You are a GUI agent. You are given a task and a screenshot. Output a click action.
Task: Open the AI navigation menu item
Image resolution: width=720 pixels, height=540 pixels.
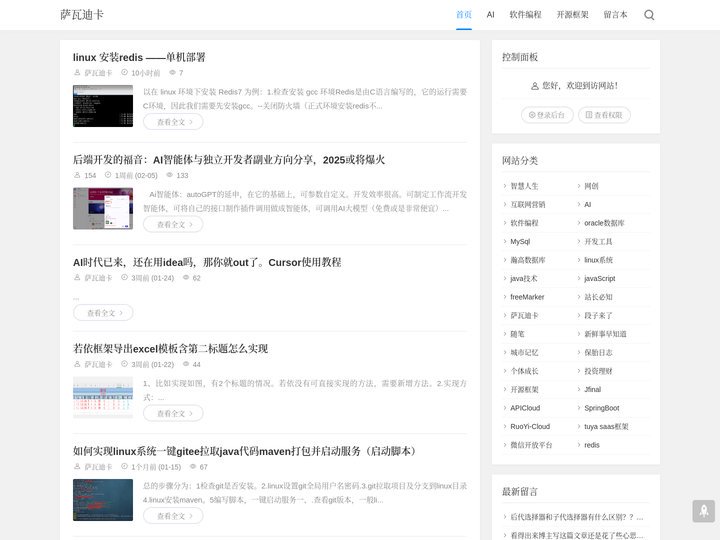tap(490, 15)
